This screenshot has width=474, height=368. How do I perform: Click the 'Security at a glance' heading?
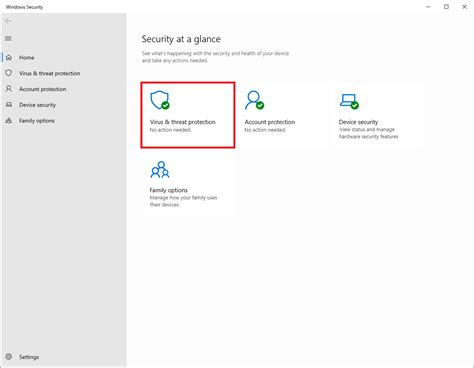(181, 39)
